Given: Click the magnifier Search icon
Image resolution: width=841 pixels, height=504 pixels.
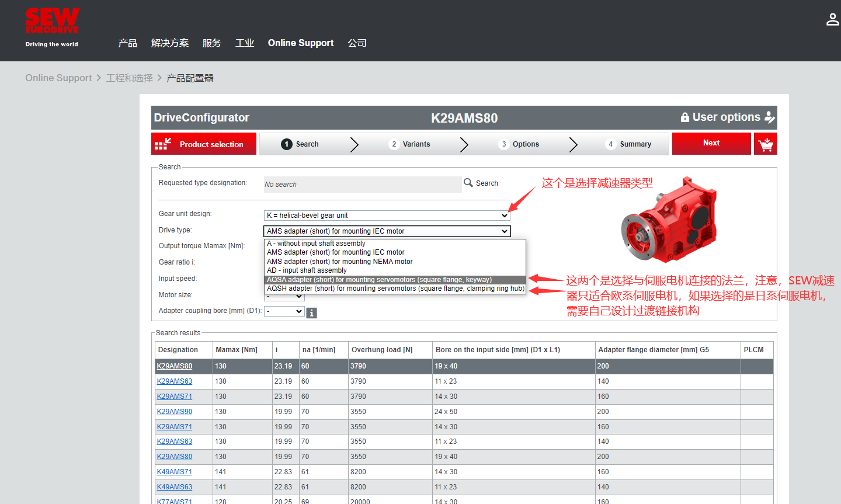Looking at the screenshot, I should pos(468,183).
